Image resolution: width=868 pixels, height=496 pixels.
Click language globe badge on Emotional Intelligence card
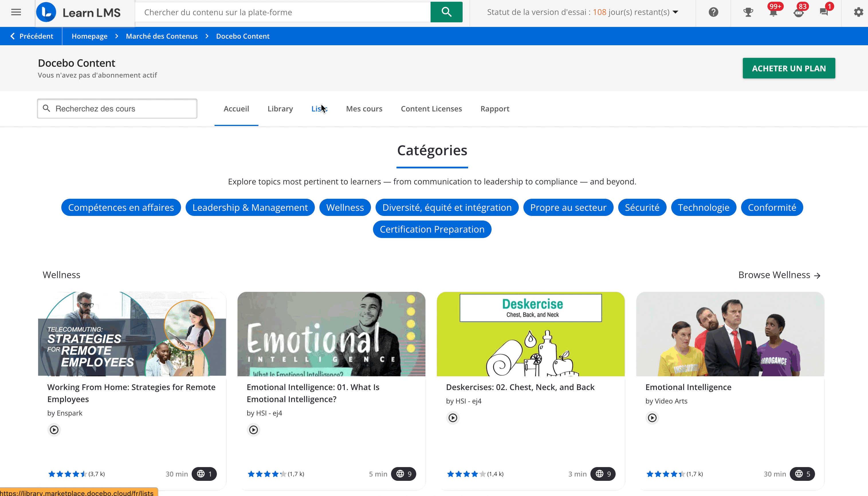tap(802, 474)
